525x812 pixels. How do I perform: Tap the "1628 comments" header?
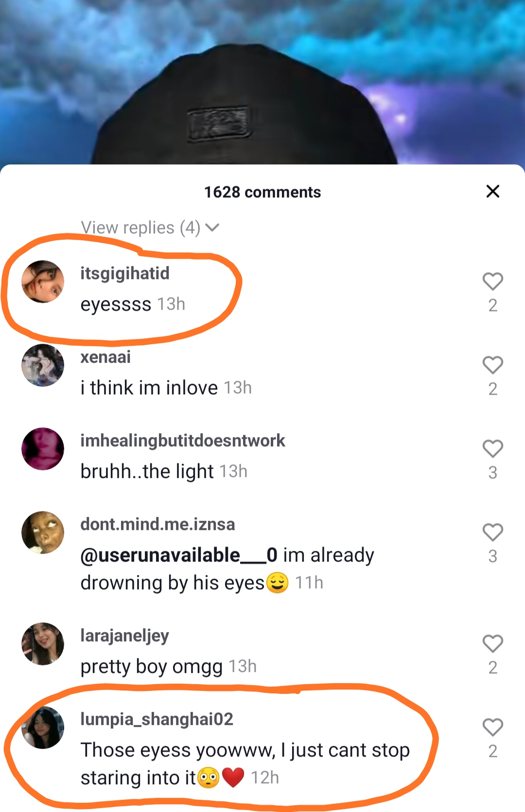tap(262, 192)
